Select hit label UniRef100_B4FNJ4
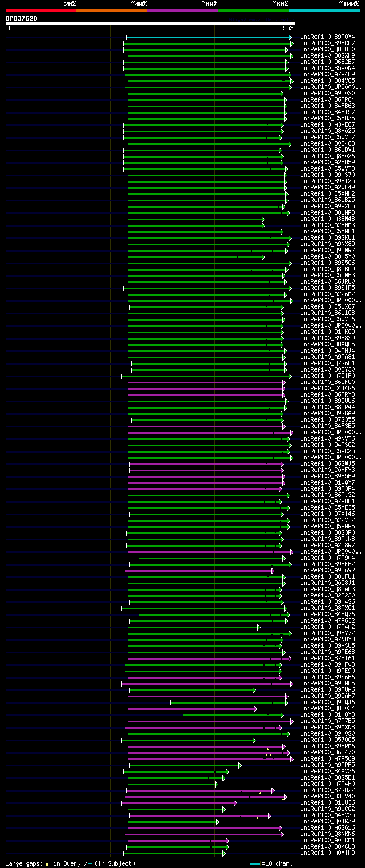 point(327,350)
